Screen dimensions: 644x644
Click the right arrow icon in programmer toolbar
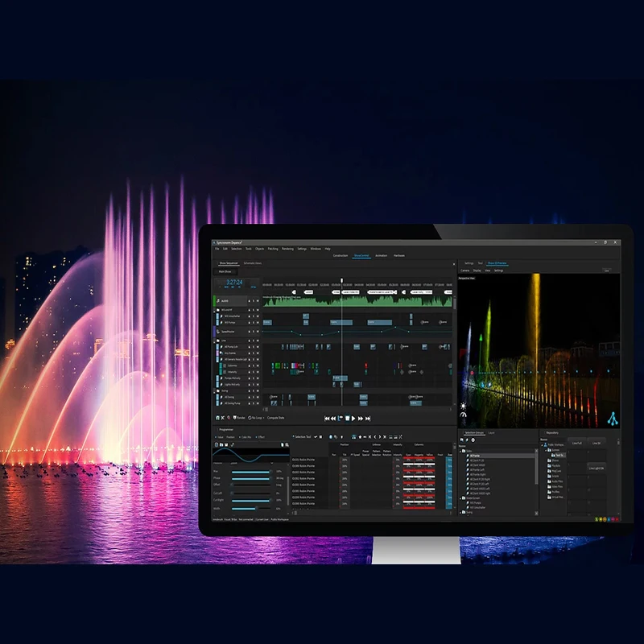(380, 437)
